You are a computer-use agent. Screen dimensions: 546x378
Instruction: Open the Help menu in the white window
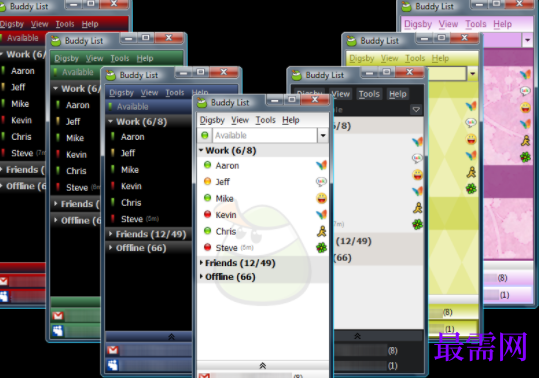click(291, 120)
